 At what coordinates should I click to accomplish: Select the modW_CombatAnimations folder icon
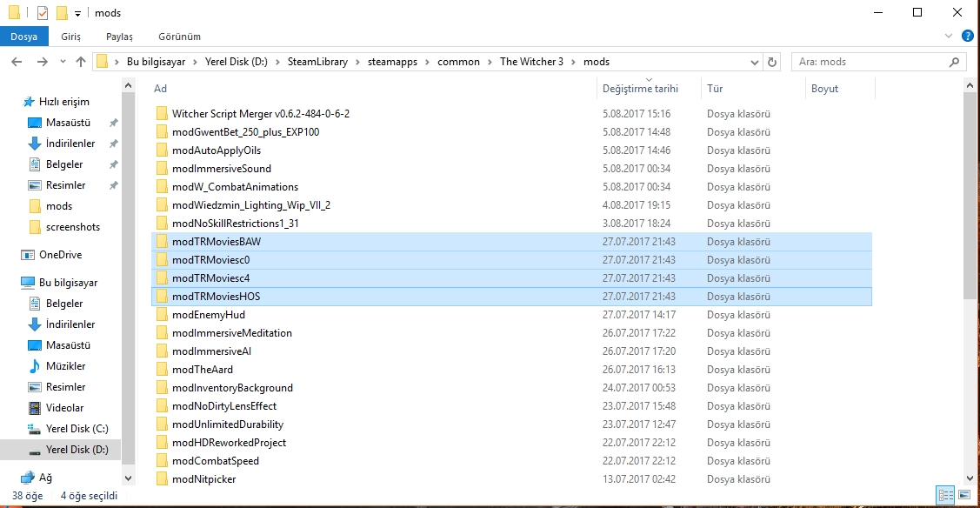pos(162,187)
